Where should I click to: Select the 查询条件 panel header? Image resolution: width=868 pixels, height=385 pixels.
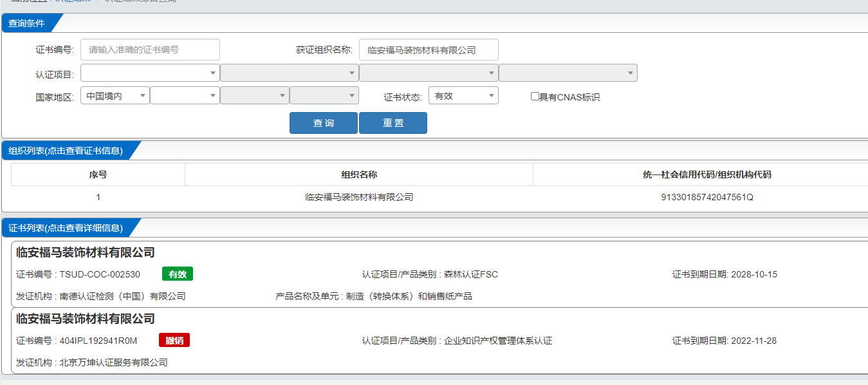27,23
